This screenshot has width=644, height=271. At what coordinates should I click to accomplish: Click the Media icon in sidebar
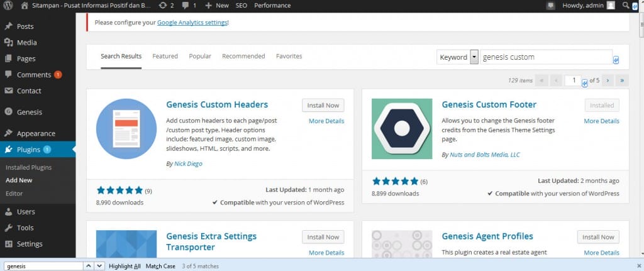(9, 42)
